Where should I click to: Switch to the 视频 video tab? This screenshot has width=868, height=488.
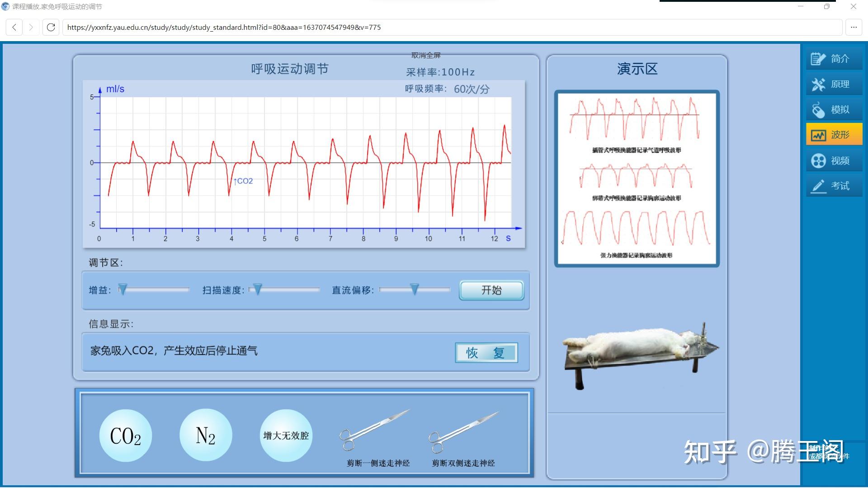[x=834, y=160]
